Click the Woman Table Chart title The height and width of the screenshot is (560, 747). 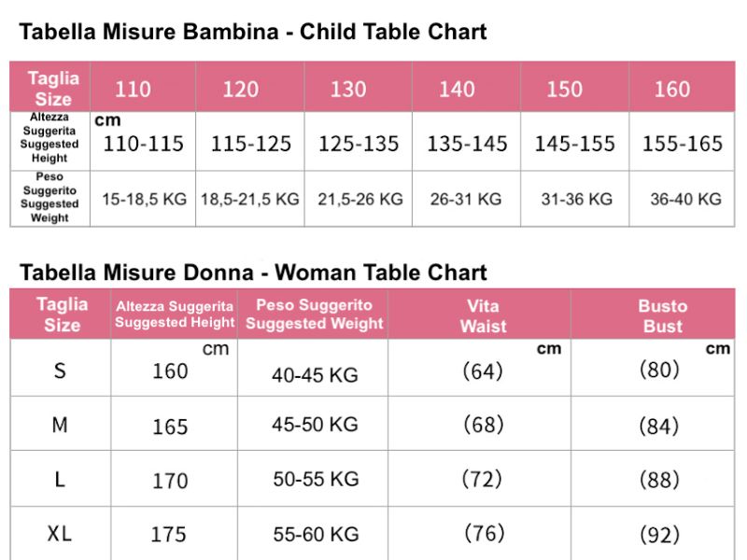coord(253,273)
